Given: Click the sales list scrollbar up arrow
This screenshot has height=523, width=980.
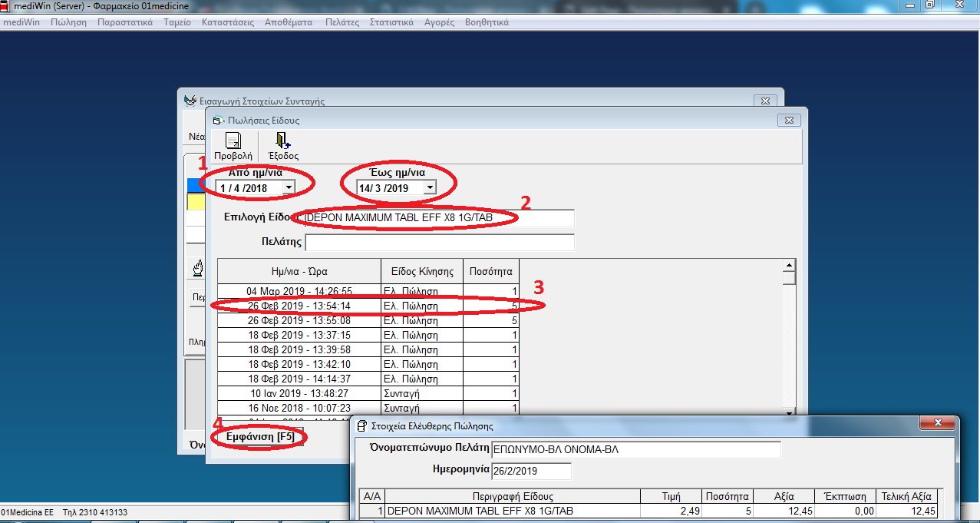Looking at the screenshot, I should (x=789, y=265).
